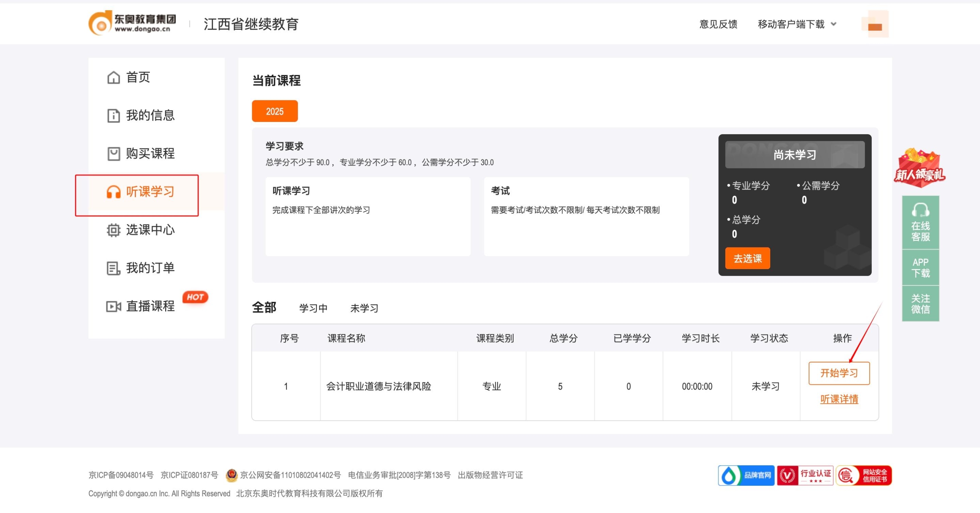The image size is (980, 513).
Task: Click 开始学习 to begin the course
Action: pyautogui.click(x=839, y=373)
